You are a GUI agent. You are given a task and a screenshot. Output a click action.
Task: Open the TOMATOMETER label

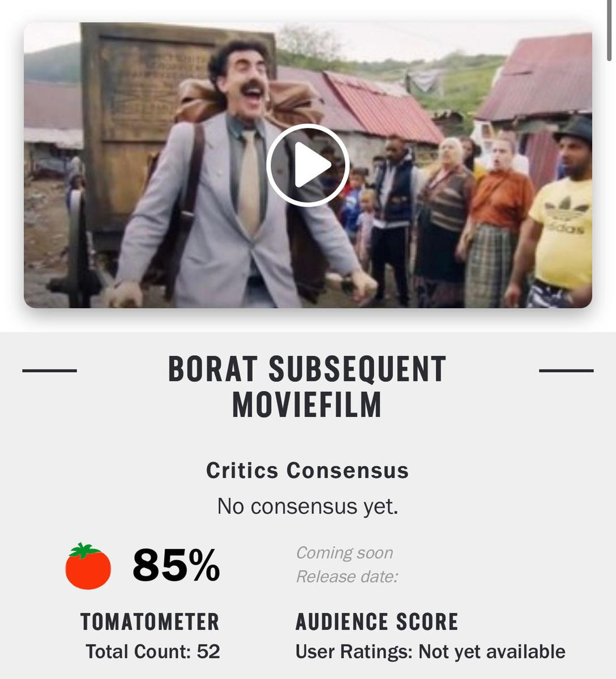150,622
